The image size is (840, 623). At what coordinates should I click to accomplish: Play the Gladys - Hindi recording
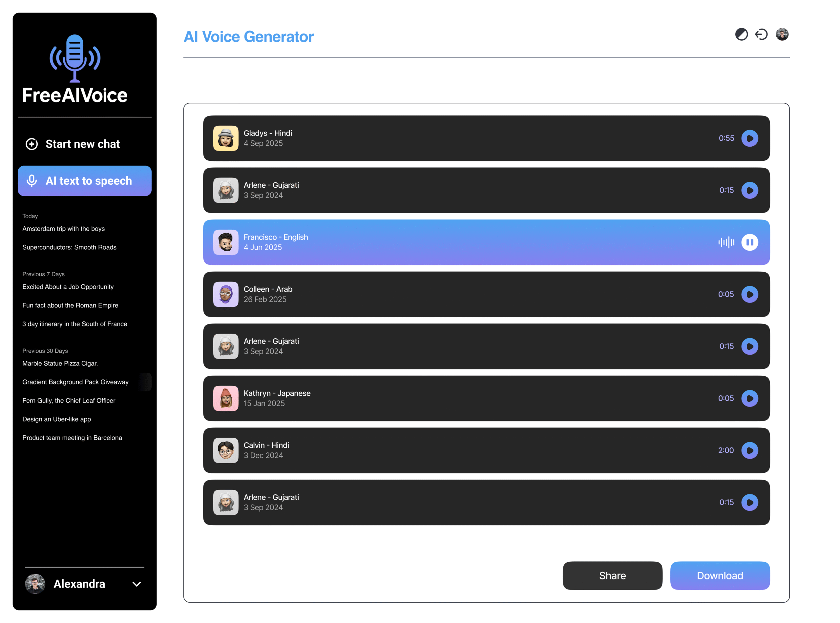749,138
